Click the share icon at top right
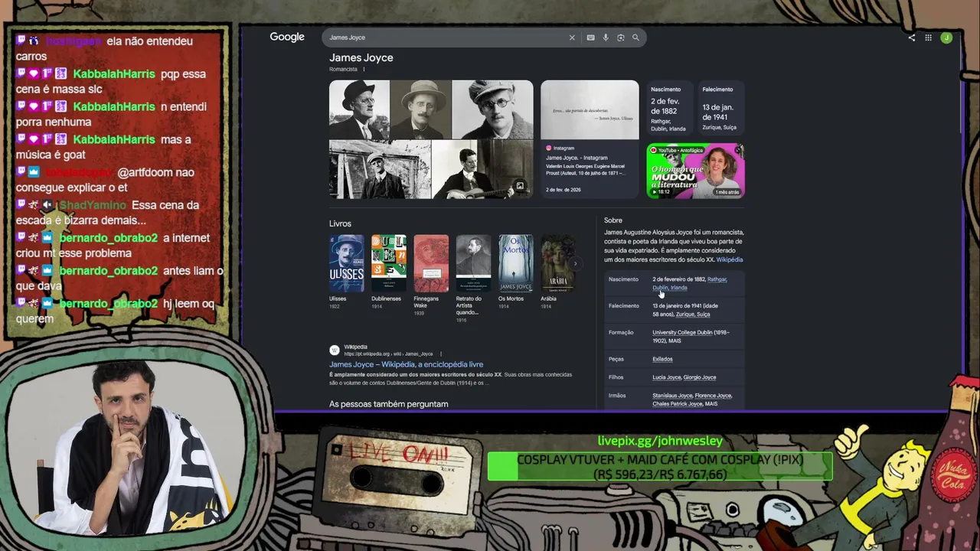The width and height of the screenshot is (980, 551). (911, 37)
